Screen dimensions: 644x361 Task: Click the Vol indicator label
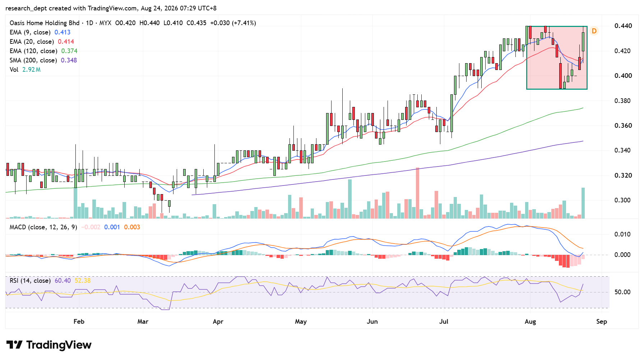[14, 70]
